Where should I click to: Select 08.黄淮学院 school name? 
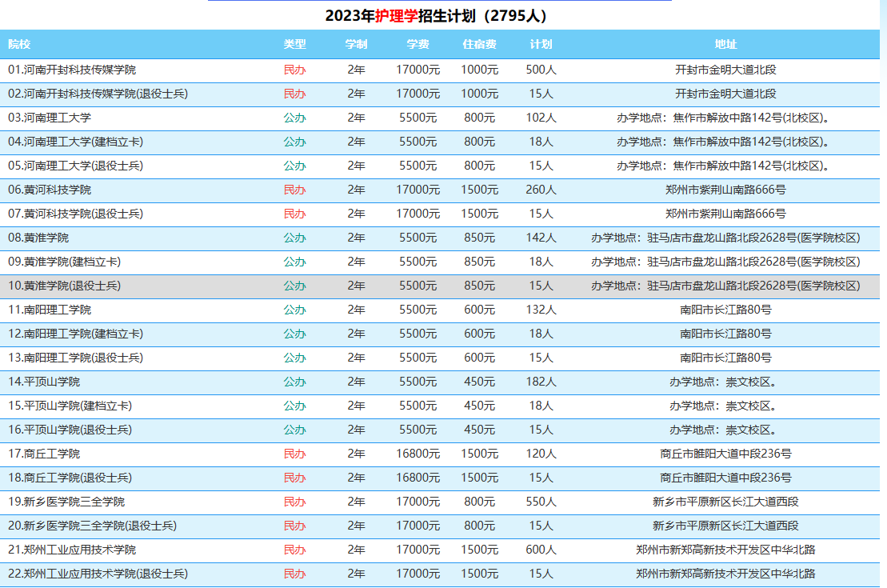38,238
